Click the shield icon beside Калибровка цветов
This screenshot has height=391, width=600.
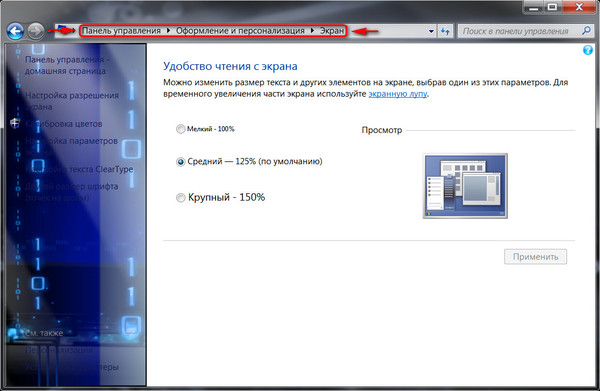click(x=15, y=123)
